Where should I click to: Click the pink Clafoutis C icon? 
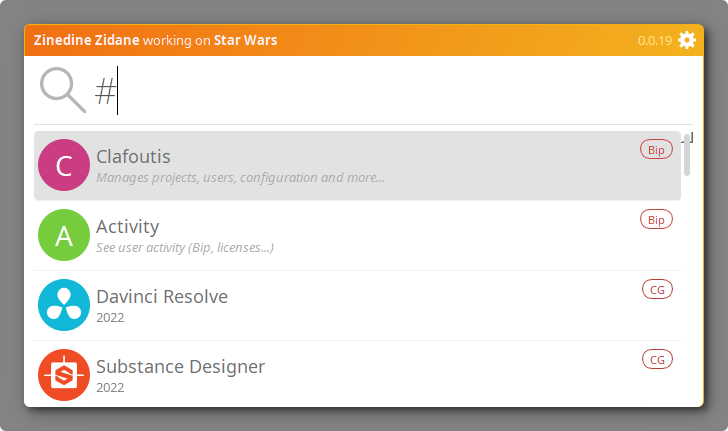point(64,166)
